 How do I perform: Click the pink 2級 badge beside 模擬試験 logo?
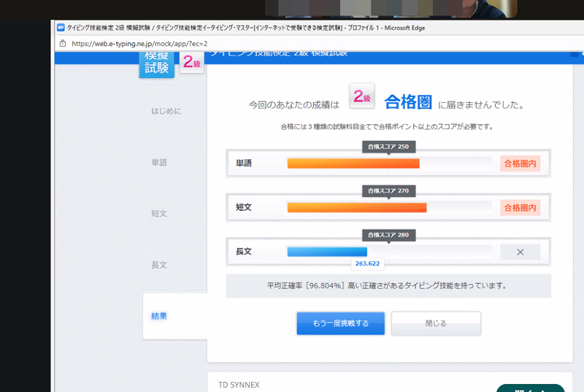pos(192,63)
